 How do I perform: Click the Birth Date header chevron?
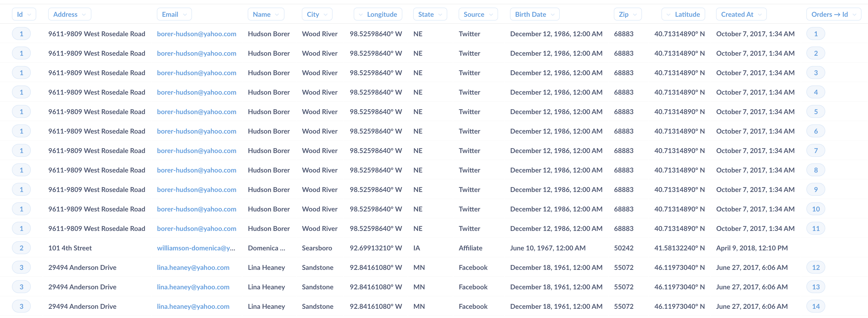[552, 15]
